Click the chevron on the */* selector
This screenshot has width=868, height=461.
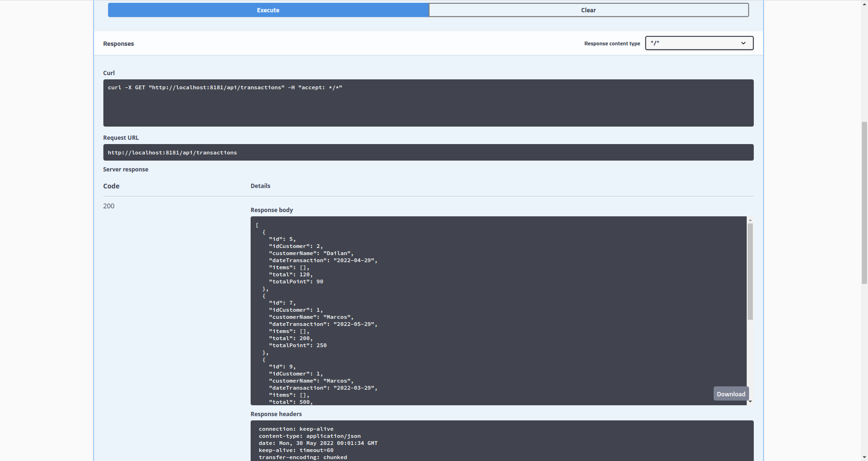(743, 43)
